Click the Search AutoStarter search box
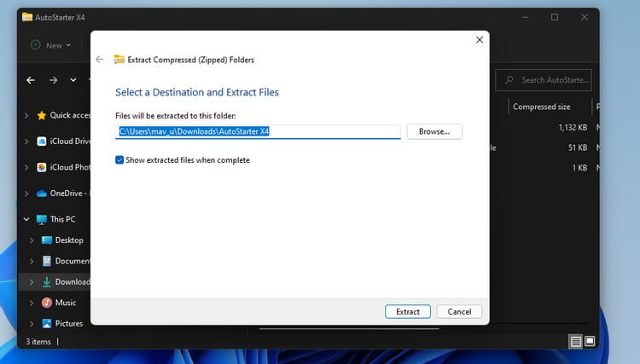Image resolution: width=640 pixels, height=364 pixels. [544, 80]
